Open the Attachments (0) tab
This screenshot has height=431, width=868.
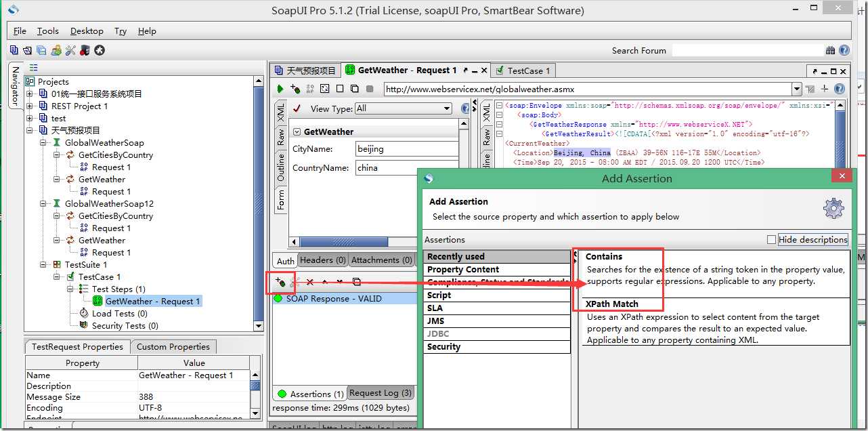pos(382,260)
